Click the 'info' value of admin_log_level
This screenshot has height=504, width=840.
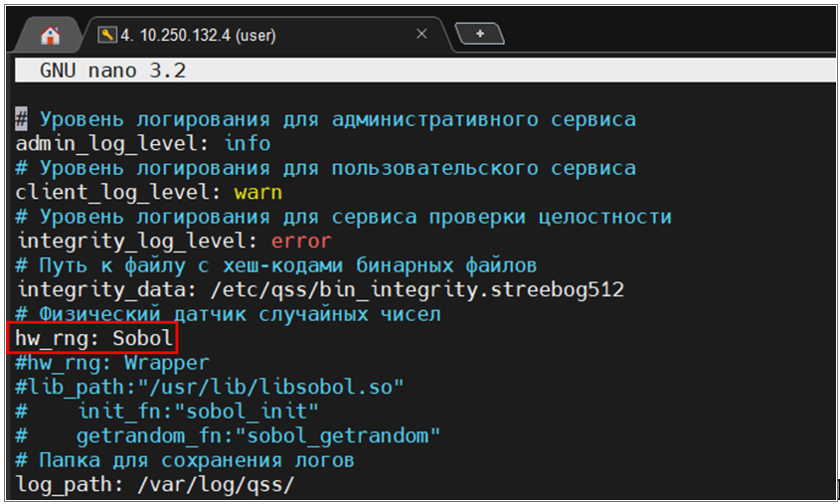(247, 143)
